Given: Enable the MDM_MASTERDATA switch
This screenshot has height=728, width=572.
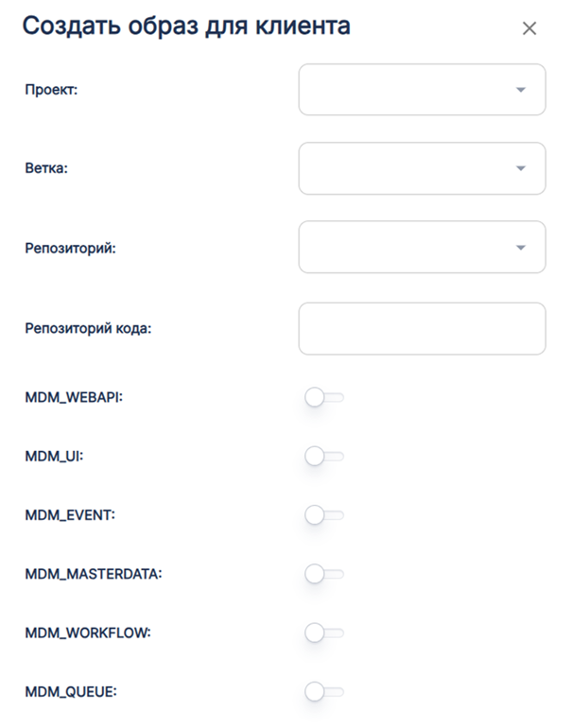Looking at the screenshot, I should pos(324,574).
